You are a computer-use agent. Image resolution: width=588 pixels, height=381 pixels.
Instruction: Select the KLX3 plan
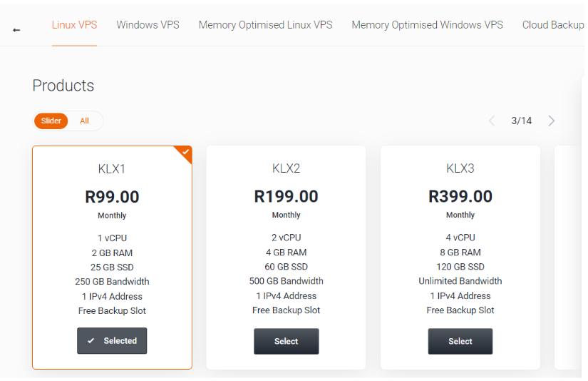click(460, 341)
